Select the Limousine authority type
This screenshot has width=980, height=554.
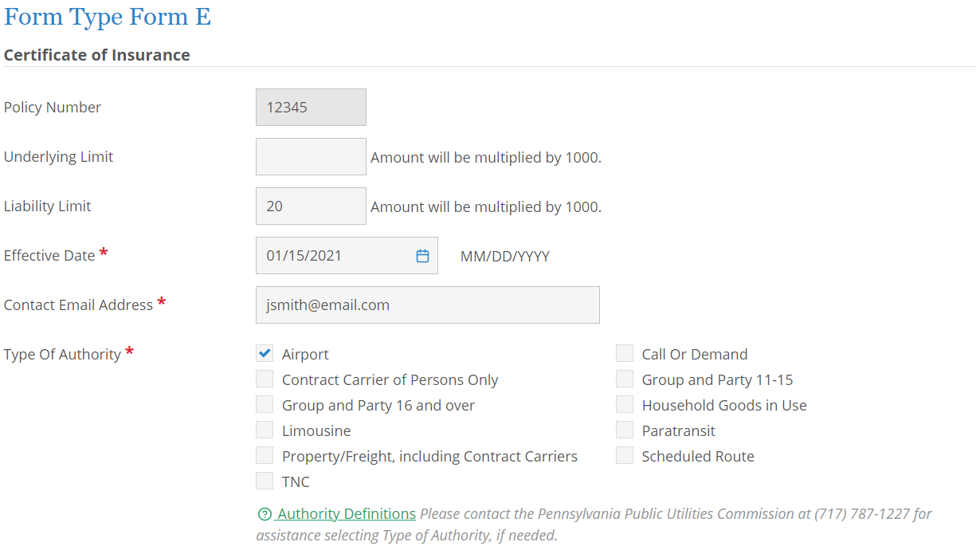[264, 429]
